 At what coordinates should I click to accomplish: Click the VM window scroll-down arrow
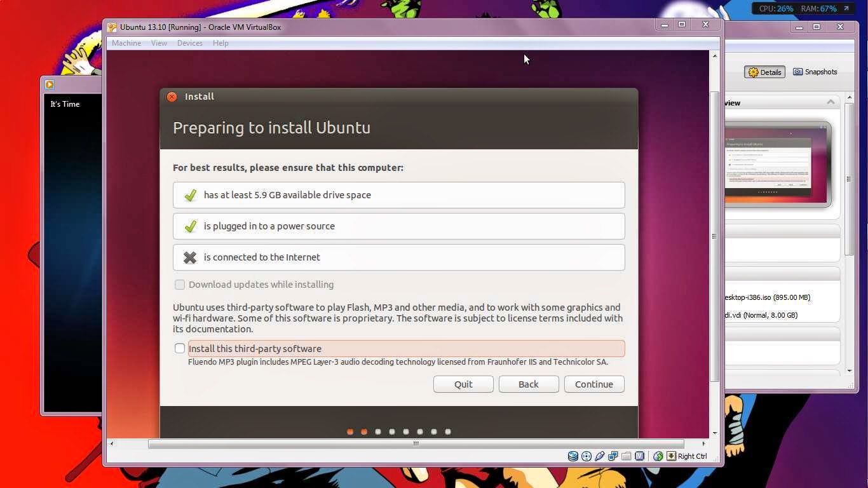click(715, 433)
